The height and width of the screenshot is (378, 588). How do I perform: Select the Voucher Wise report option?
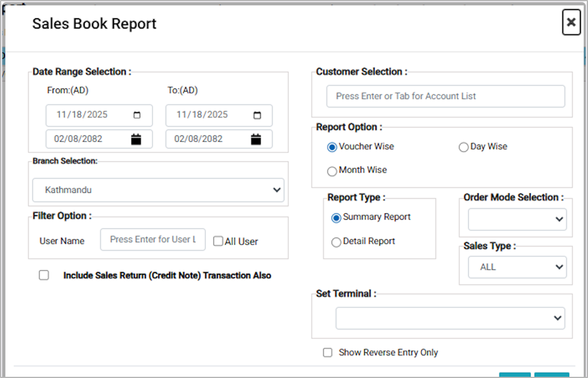[332, 147]
